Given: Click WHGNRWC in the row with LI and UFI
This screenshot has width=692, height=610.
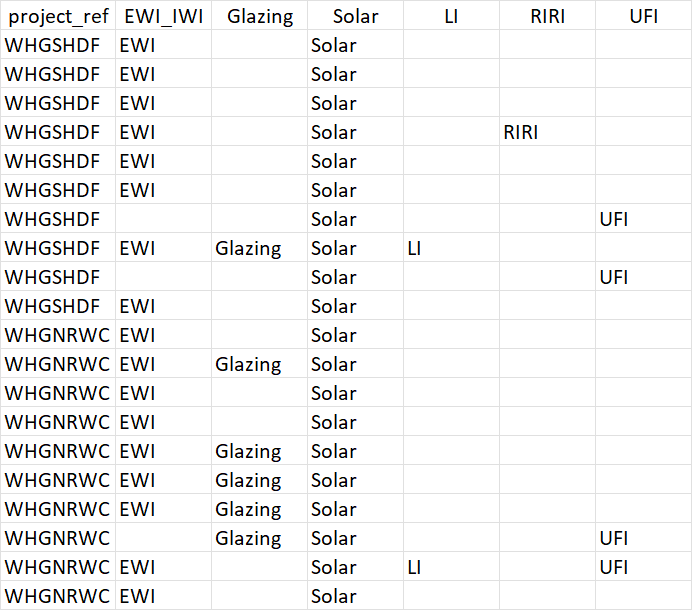Looking at the screenshot, I should coord(57,567).
